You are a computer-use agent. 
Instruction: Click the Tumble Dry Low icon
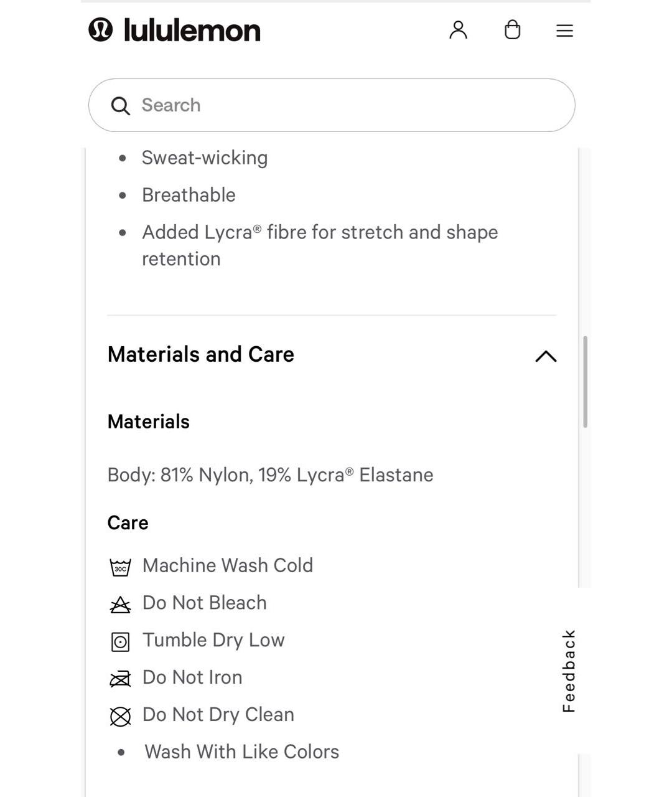pyautogui.click(x=120, y=642)
